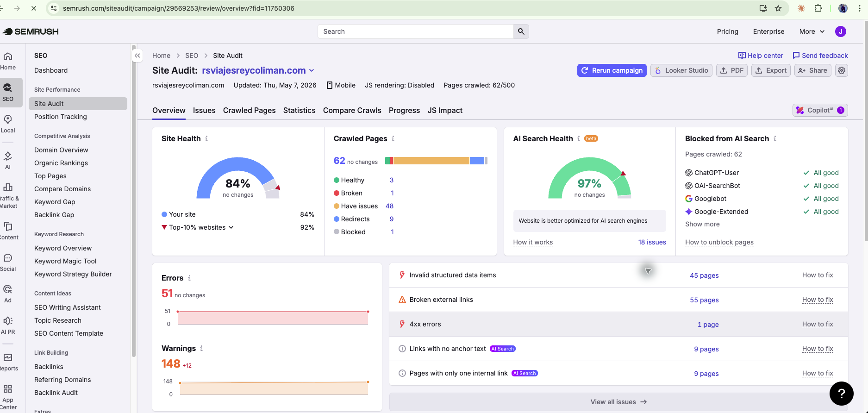
Task: Open the AI sidebar icon
Action: [8, 161]
